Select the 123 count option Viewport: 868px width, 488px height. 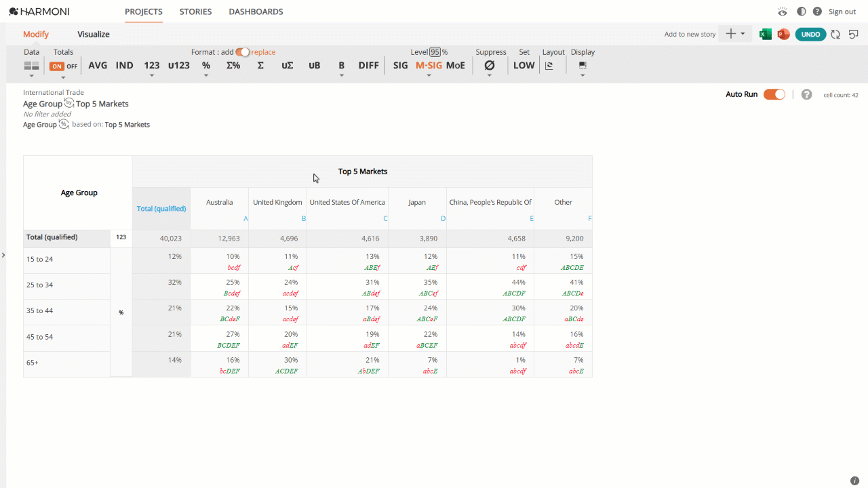coord(152,66)
